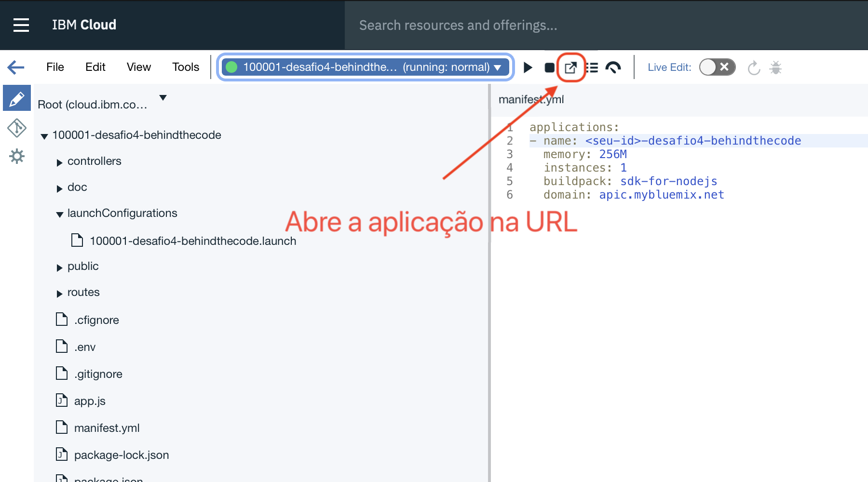The image size is (868, 482).
Task: Open the application URL icon
Action: (x=571, y=67)
